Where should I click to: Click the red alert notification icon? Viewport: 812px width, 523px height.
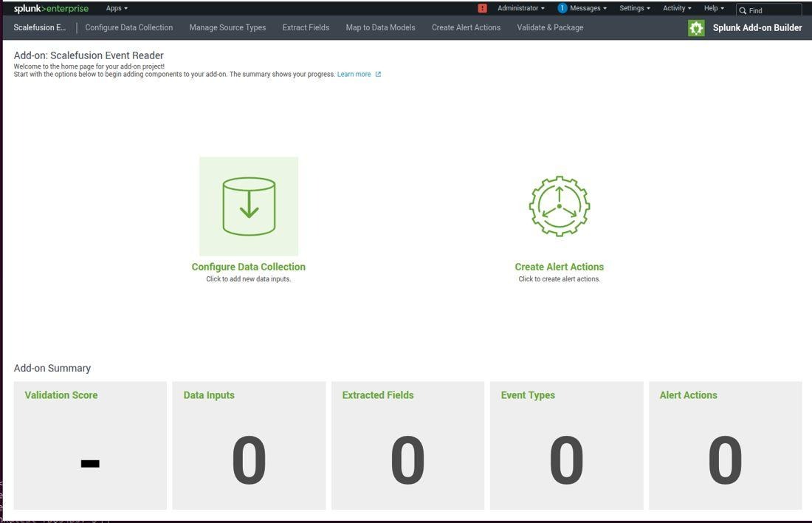click(x=482, y=8)
